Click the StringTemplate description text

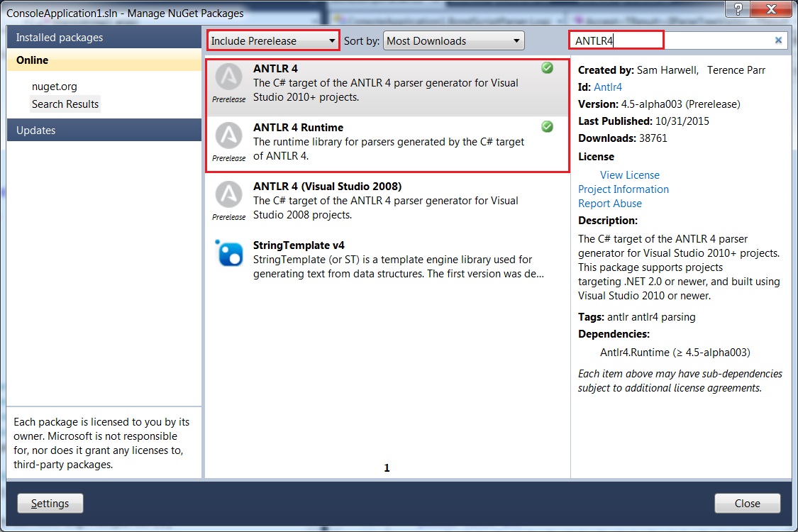[399, 267]
